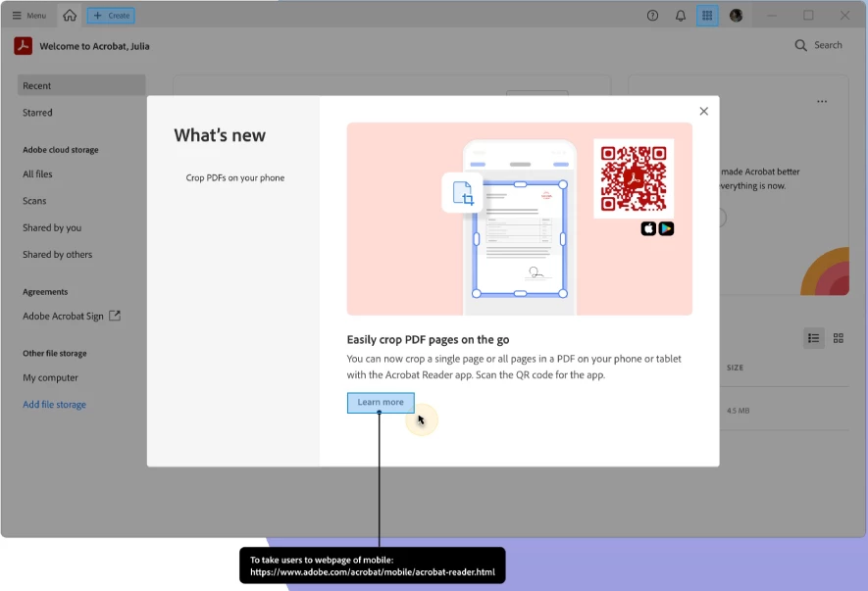Screen dimensions: 868x591
Task: Click the Apple App Store badge
Action: (x=648, y=228)
